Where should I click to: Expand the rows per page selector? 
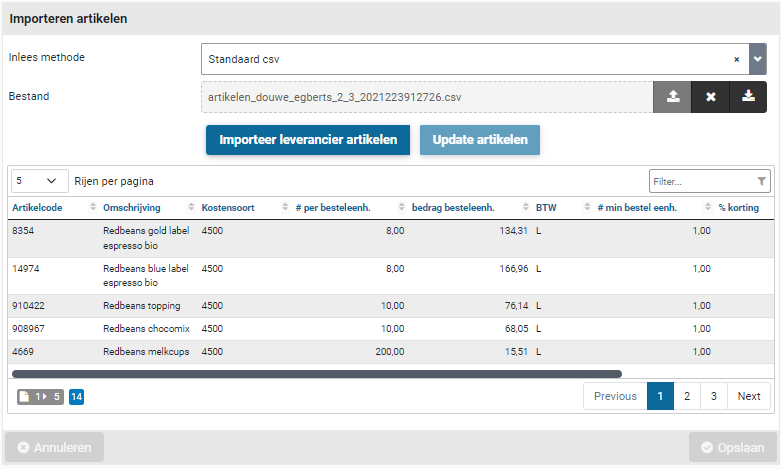pos(39,181)
